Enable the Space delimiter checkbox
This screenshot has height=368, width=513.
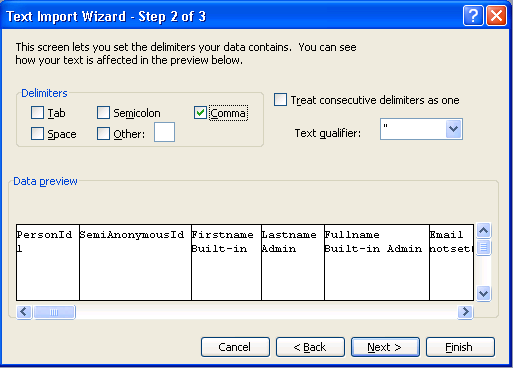pos(37,134)
